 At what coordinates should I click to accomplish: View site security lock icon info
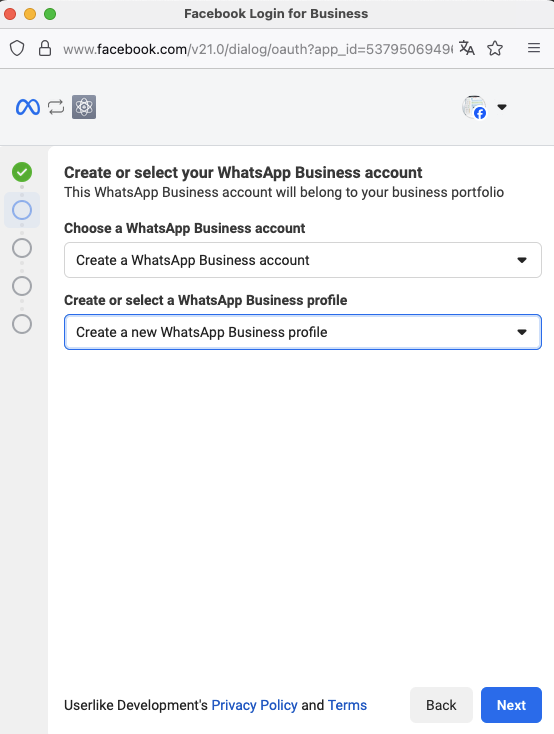(45, 48)
